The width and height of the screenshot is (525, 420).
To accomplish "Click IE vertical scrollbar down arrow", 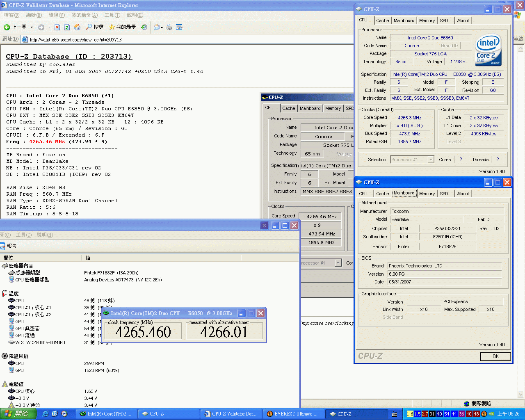I will pyautogui.click(x=521, y=395).
